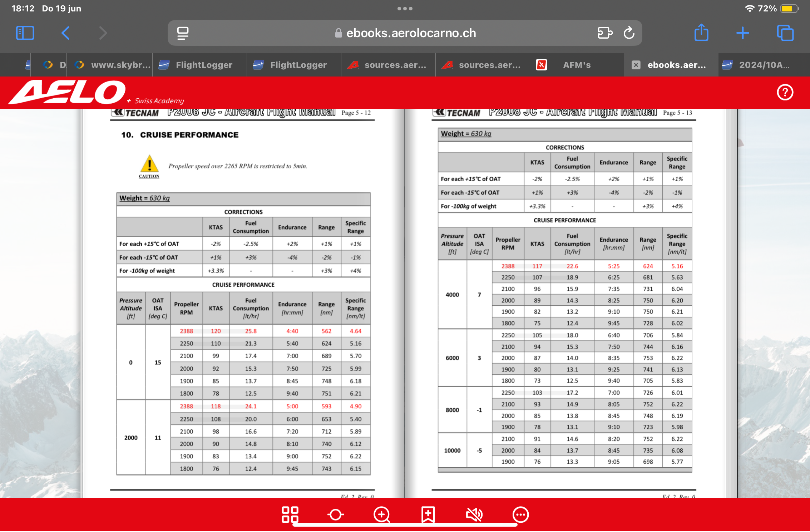Open the tab overview icon
This screenshot has width=810, height=532.
785,33
